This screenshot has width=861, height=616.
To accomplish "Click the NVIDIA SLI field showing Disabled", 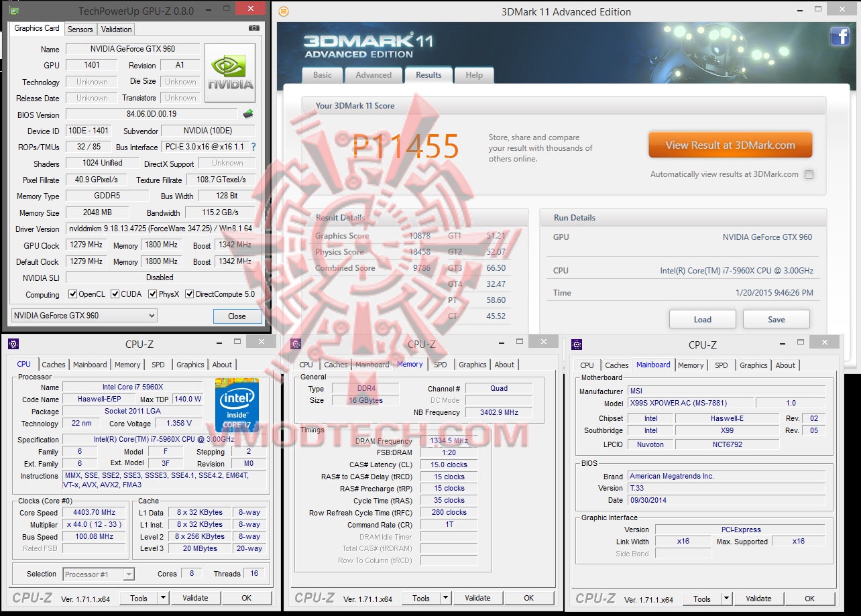I will [160, 278].
